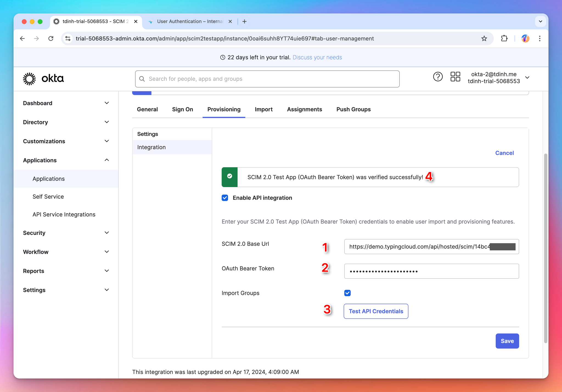This screenshot has height=392, width=562.
Task: Open Applications sub-item in sidebar
Action: pyautogui.click(x=66, y=179)
